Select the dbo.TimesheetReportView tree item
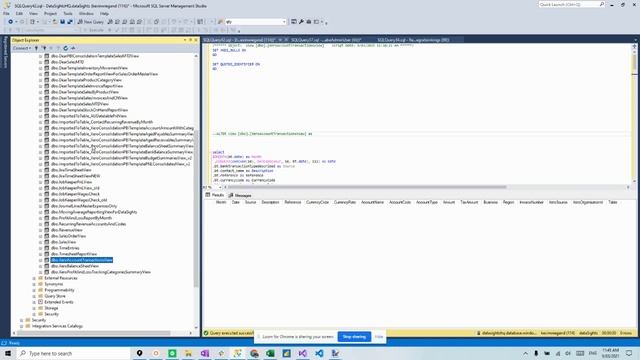Image resolution: width=640 pixels, height=360 pixels. tap(74, 254)
